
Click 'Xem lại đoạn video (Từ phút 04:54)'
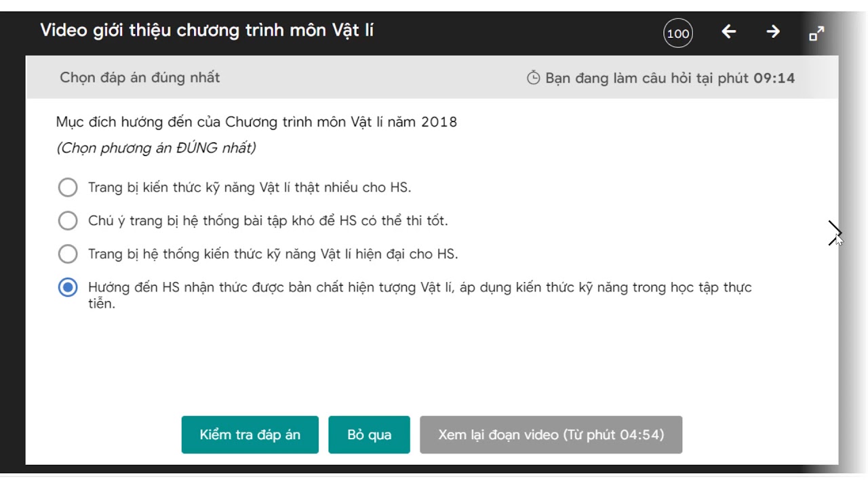tap(551, 434)
